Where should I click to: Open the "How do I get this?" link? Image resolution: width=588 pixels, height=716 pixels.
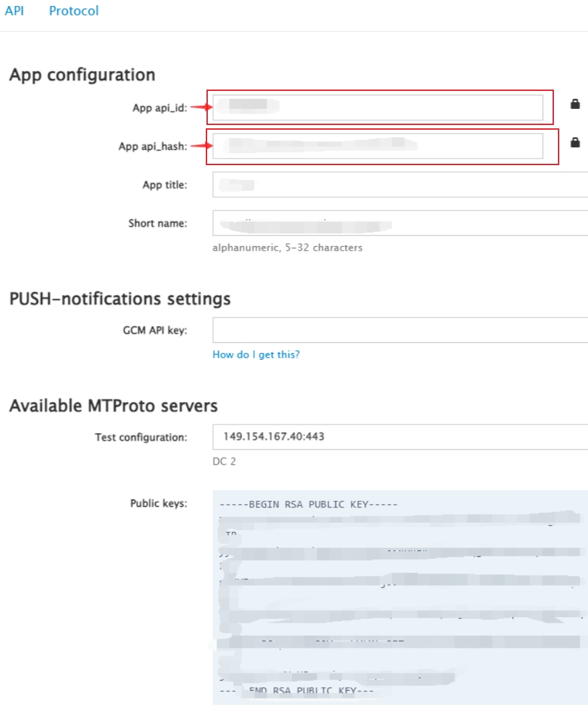point(256,354)
